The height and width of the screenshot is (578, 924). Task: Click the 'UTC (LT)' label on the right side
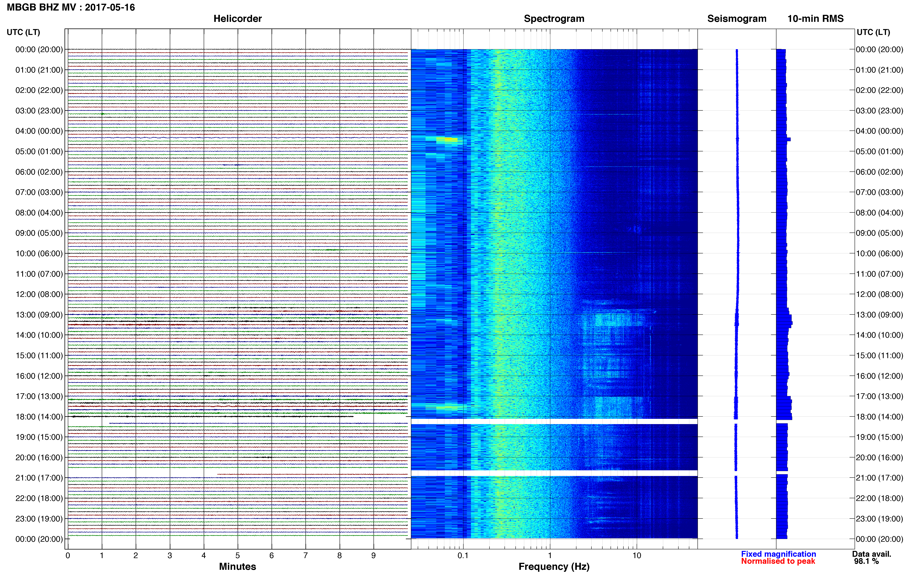click(873, 32)
